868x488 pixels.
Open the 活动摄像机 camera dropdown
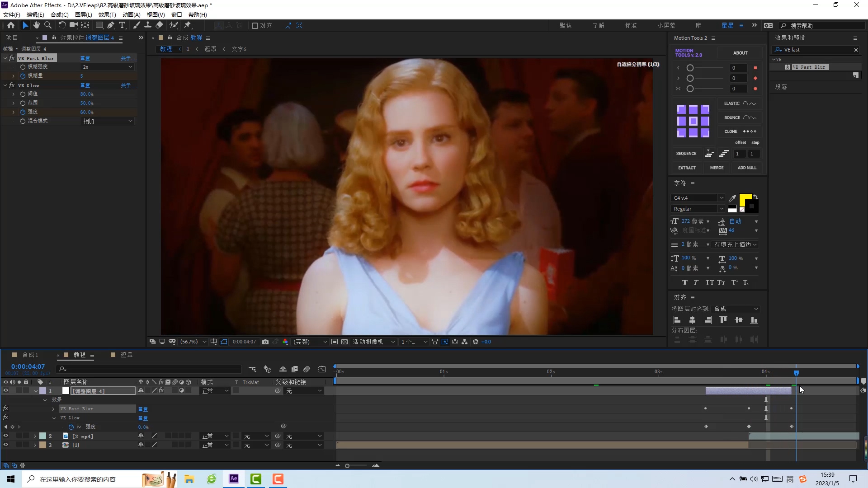coord(374,342)
